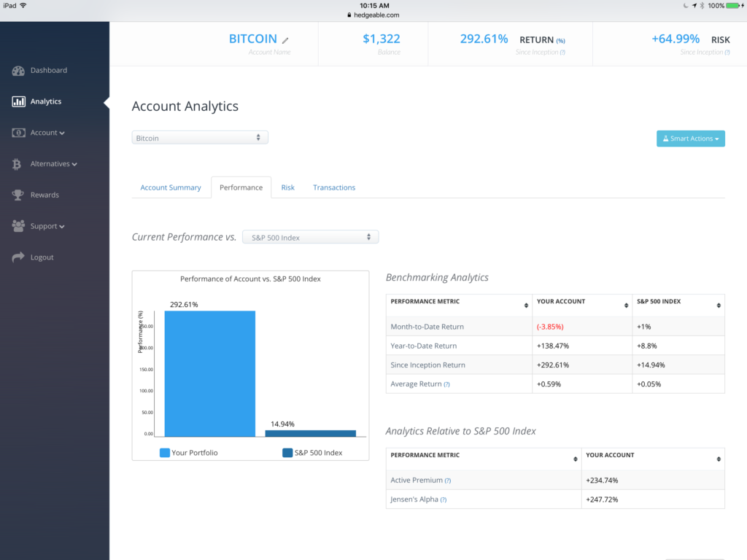The height and width of the screenshot is (560, 747).
Task: Edit account name with the pencil icon
Action: coord(285,40)
